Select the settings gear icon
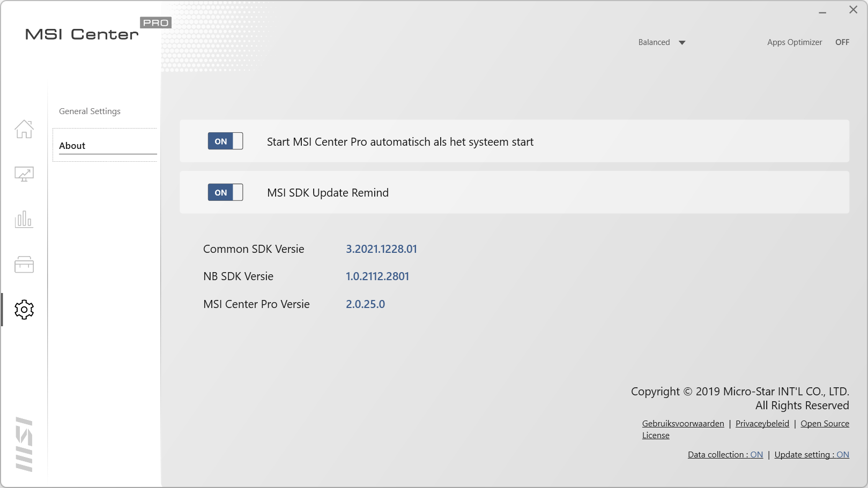This screenshot has height=488, width=868. (x=24, y=310)
